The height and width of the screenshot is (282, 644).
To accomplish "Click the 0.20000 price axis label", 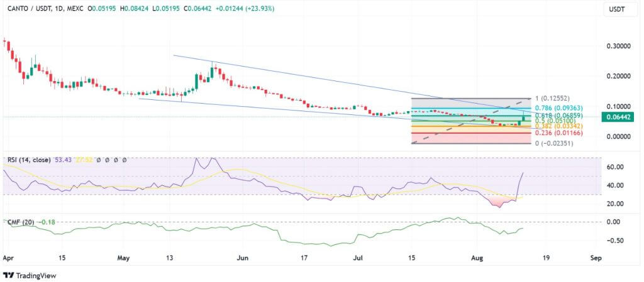I will tap(619, 76).
